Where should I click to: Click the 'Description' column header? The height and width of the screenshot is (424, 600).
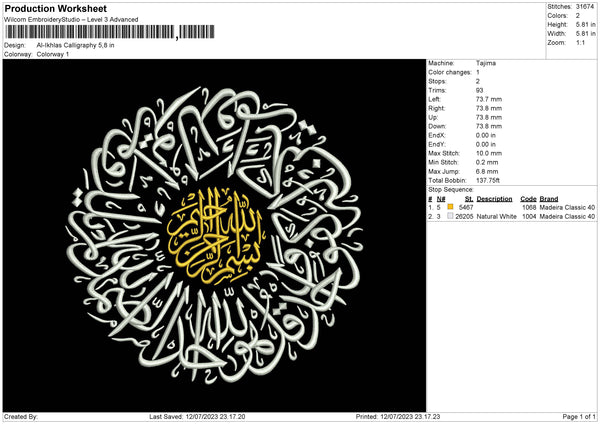point(494,199)
